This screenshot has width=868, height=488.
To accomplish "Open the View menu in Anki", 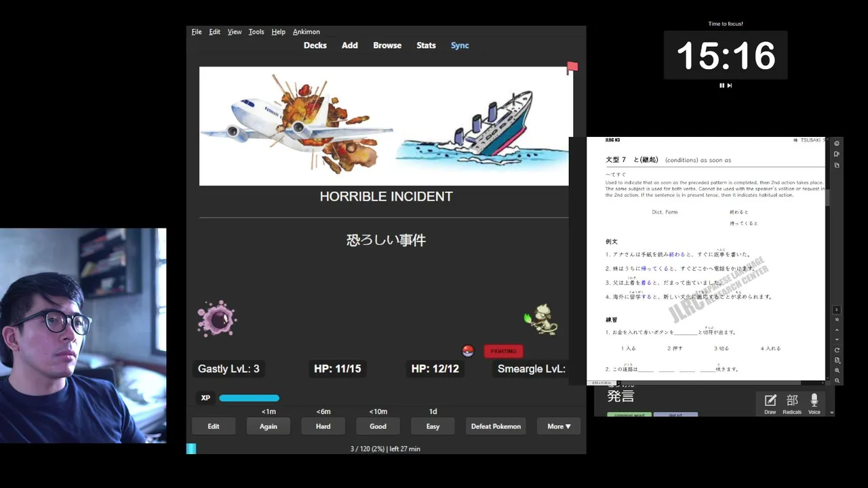I will point(235,32).
